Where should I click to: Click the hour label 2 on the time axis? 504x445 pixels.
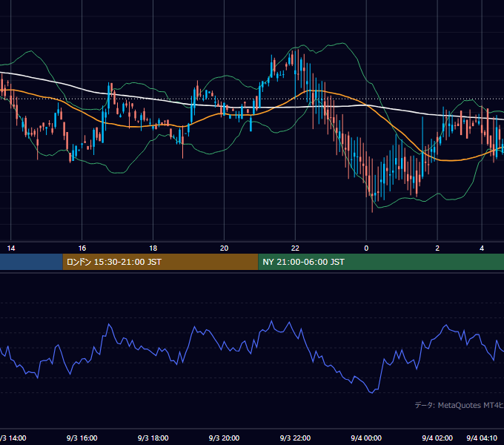pyautogui.click(x=437, y=248)
